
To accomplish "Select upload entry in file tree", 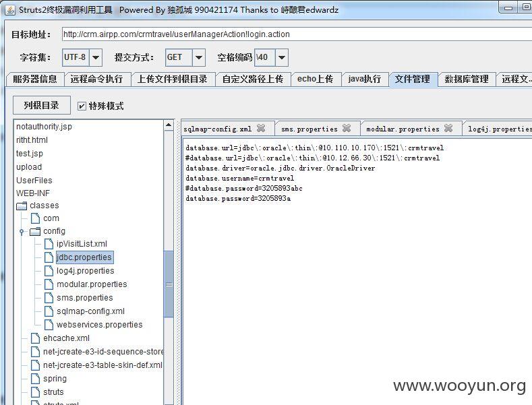I will tap(29, 167).
